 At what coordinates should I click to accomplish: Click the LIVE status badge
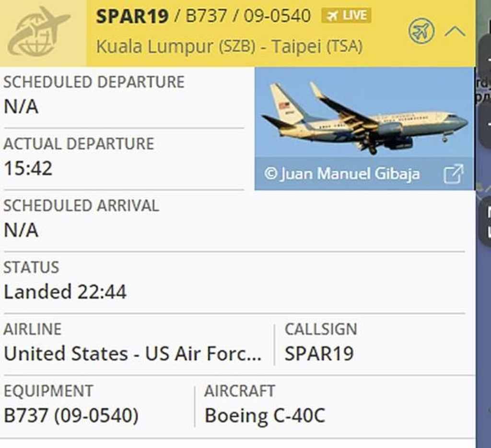pos(346,16)
